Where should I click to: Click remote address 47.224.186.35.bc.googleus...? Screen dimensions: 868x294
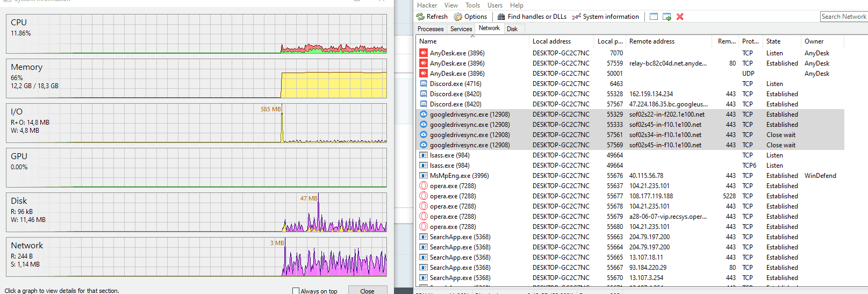click(669, 104)
